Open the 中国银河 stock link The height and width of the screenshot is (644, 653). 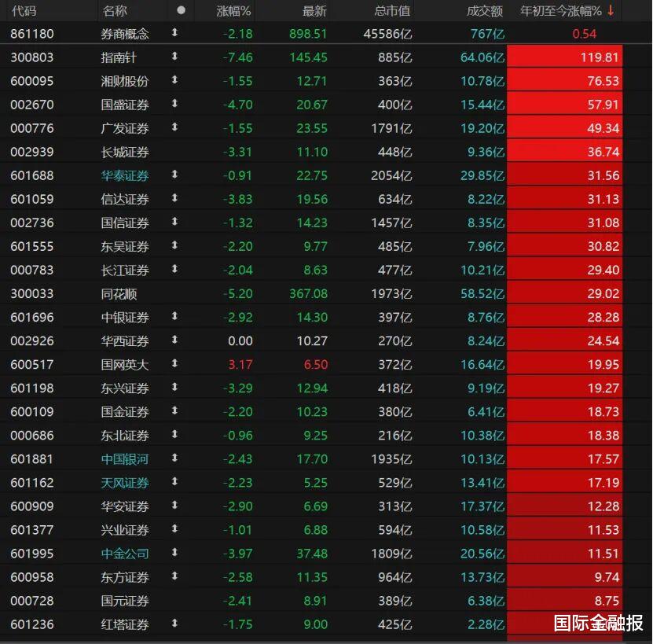pyautogui.click(x=124, y=459)
